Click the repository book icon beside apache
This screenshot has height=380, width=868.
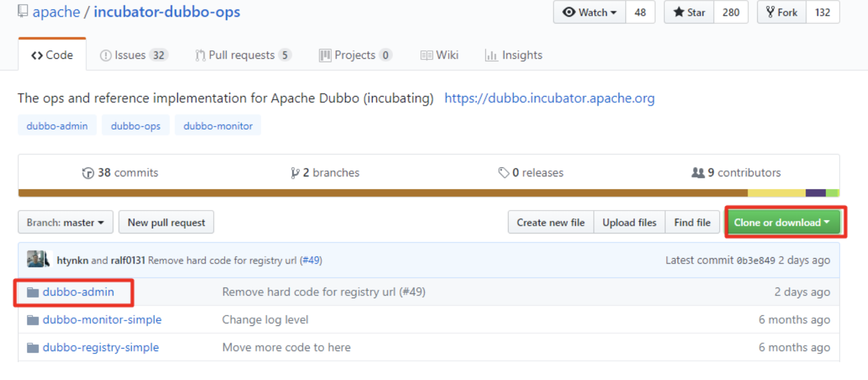(x=23, y=11)
